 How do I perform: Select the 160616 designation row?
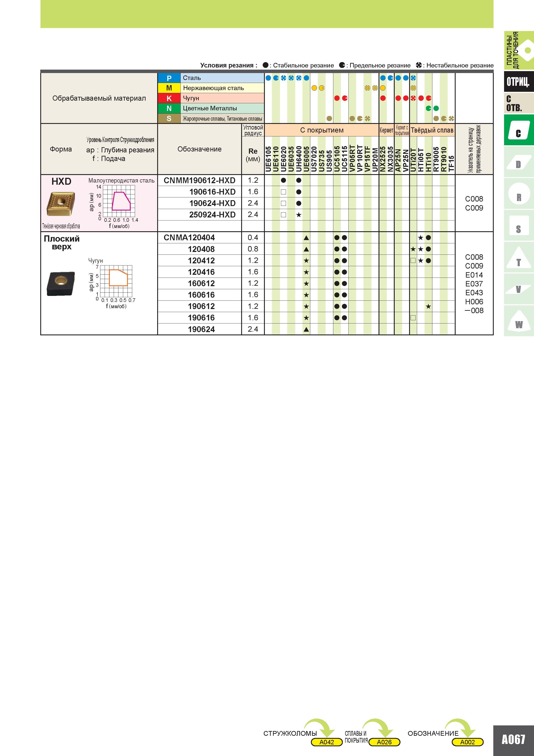coord(201,295)
